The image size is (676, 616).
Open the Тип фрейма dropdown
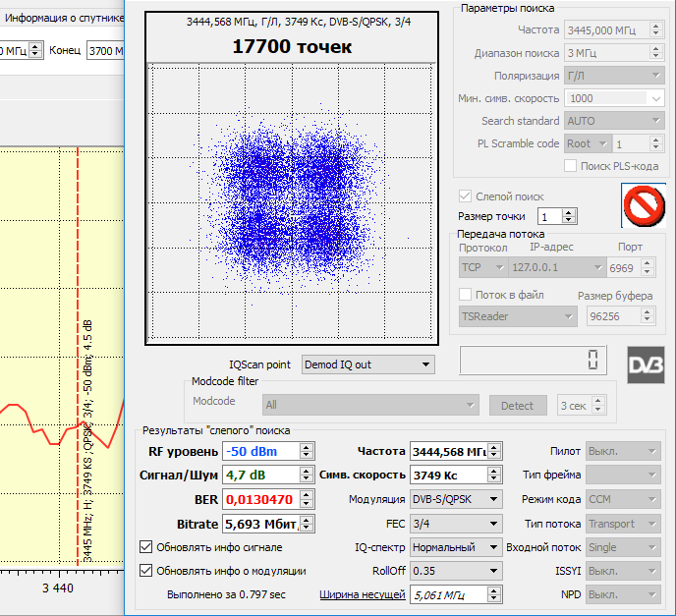[623, 476]
